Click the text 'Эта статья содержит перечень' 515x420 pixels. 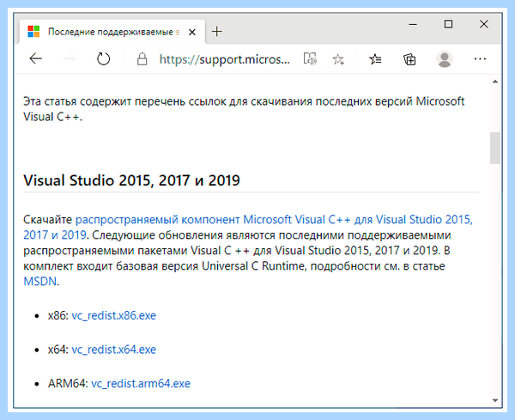(x=104, y=101)
